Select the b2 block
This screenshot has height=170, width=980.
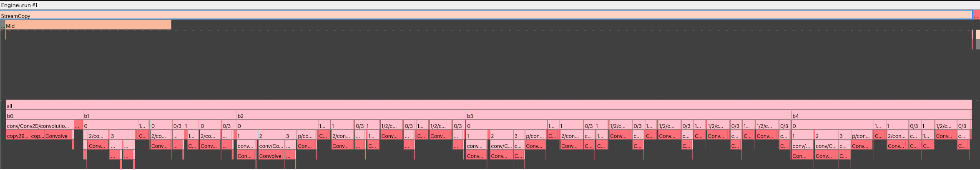click(350, 115)
